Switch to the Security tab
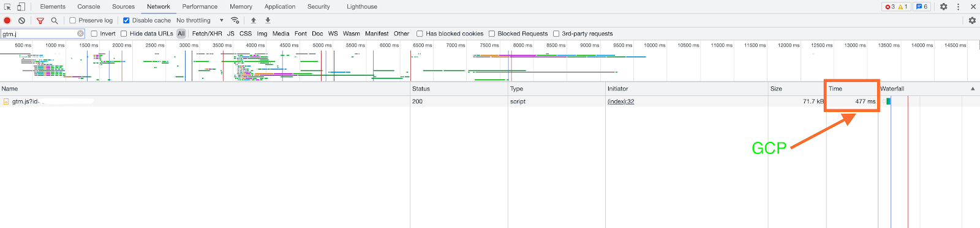 point(318,7)
